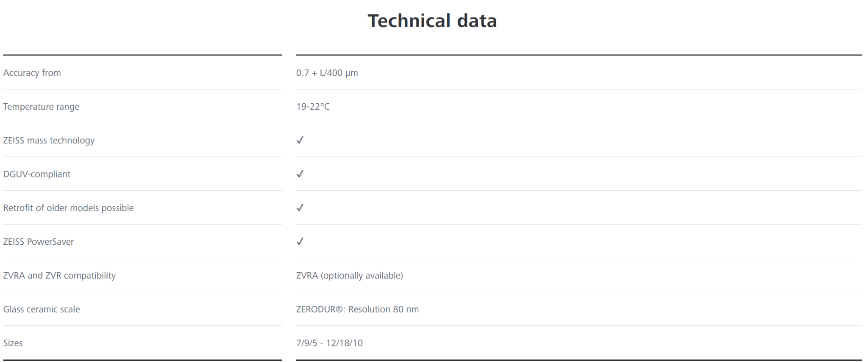Click the DGUV-compliant checkmark

[x=300, y=174]
